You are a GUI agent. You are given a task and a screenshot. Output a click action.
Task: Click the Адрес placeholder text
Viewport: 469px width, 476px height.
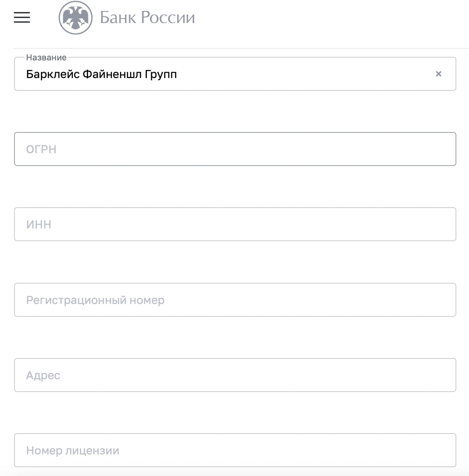coord(43,375)
